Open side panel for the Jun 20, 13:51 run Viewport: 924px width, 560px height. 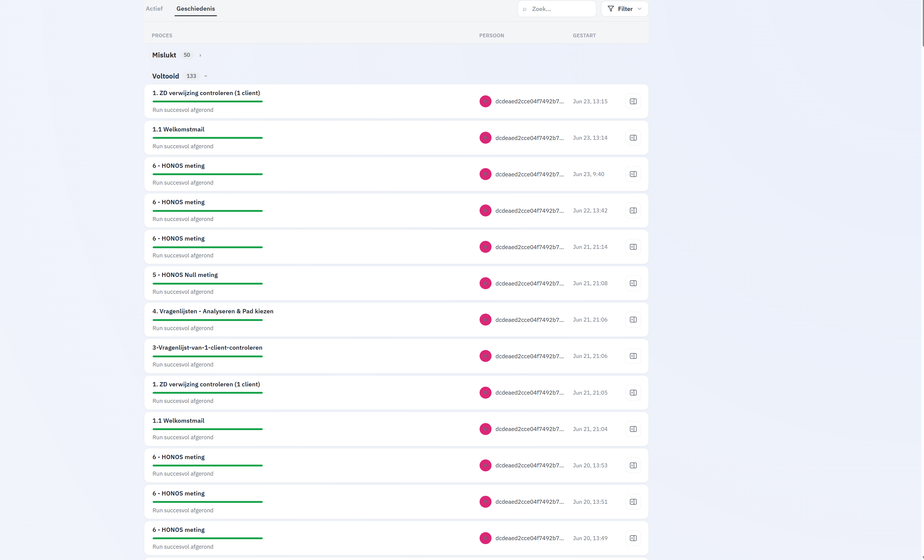(x=633, y=502)
